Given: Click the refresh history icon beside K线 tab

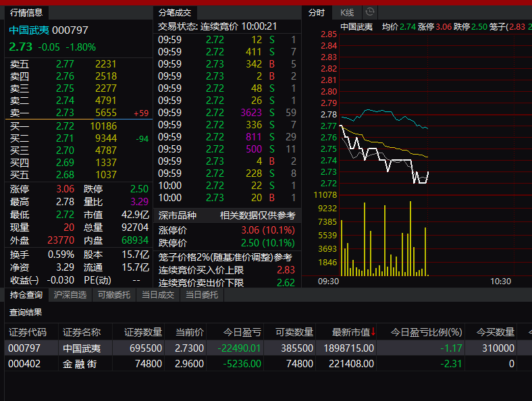Looking at the screenshot, I should pos(370,12).
